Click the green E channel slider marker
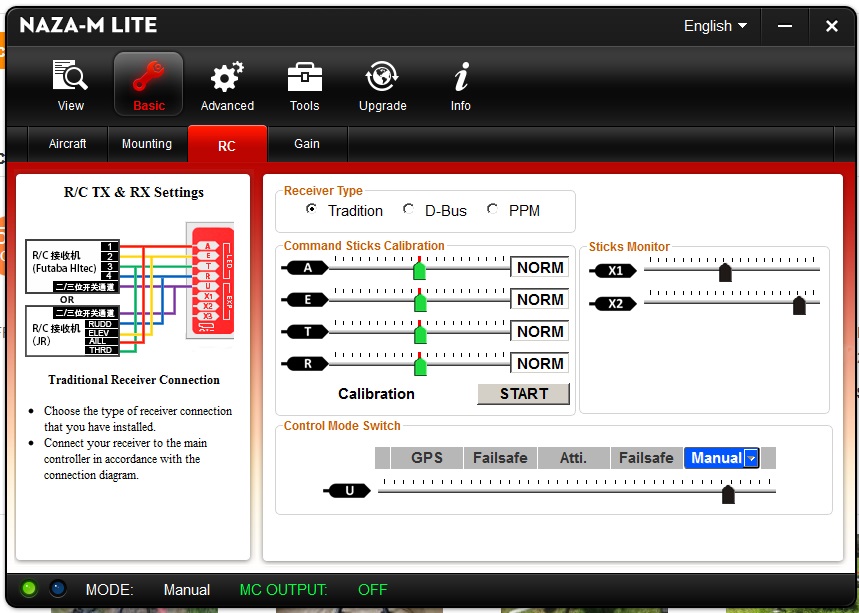 click(420, 302)
